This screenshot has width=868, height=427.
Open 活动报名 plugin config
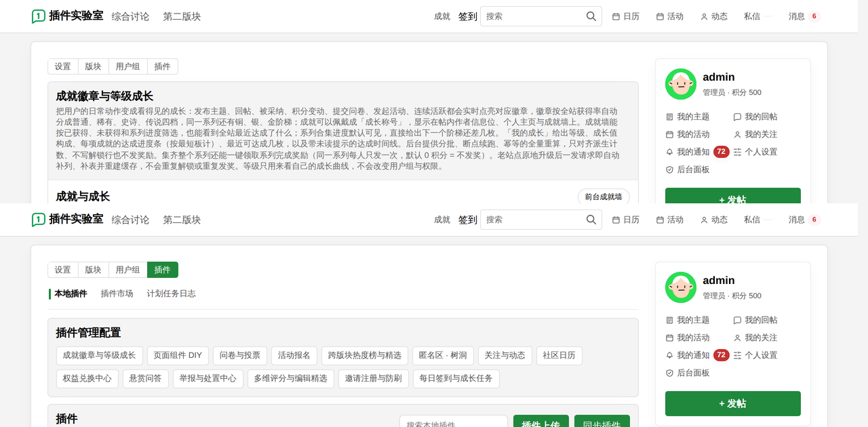(294, 355)
